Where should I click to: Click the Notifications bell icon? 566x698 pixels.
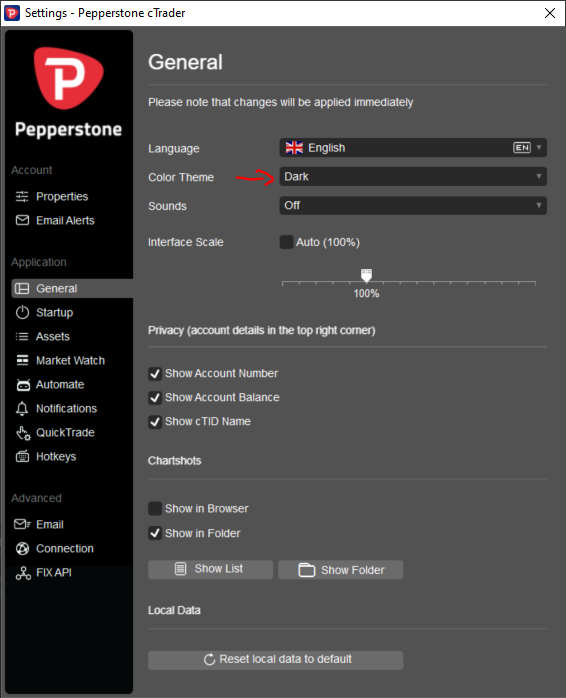22,409
